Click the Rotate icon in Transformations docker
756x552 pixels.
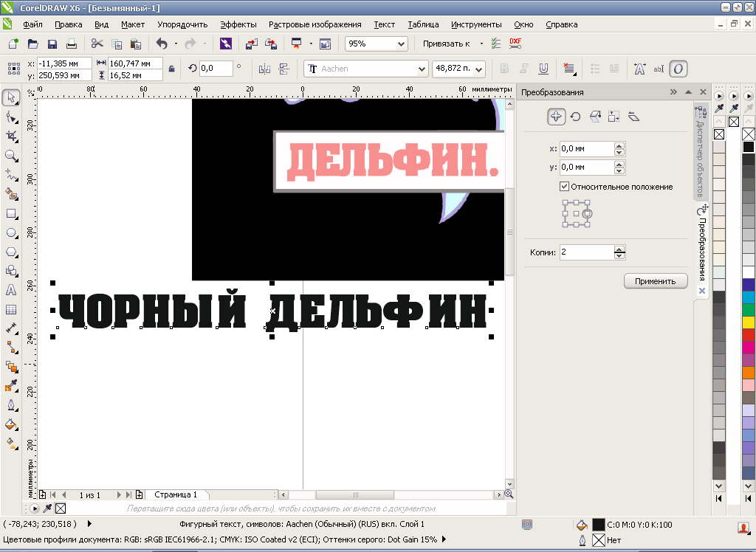[x=575, y=117]
